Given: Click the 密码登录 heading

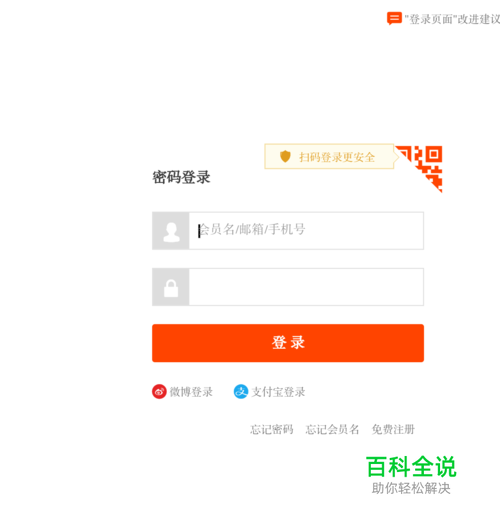Looking at the screenshot, I should tap(181, 177).
